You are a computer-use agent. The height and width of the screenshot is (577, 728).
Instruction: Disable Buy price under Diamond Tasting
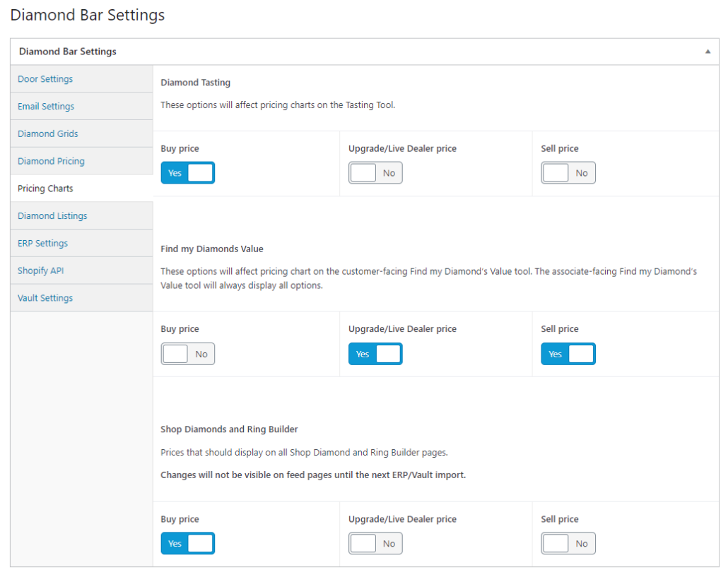click(x=187, y=173)
